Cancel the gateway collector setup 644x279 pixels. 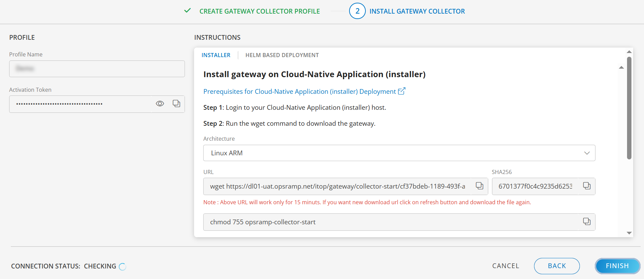[x=506, y=266]
